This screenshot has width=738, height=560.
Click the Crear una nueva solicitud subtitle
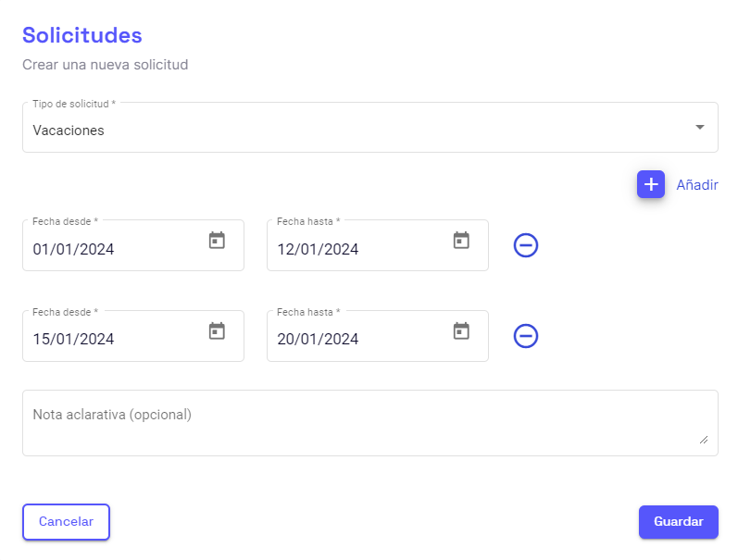pyautogui.click(x=105, y=65)
